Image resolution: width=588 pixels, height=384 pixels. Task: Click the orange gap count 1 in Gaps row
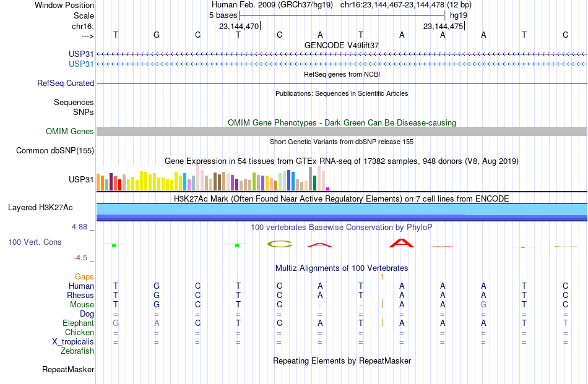pyautogui.click(x=382, y=277)
